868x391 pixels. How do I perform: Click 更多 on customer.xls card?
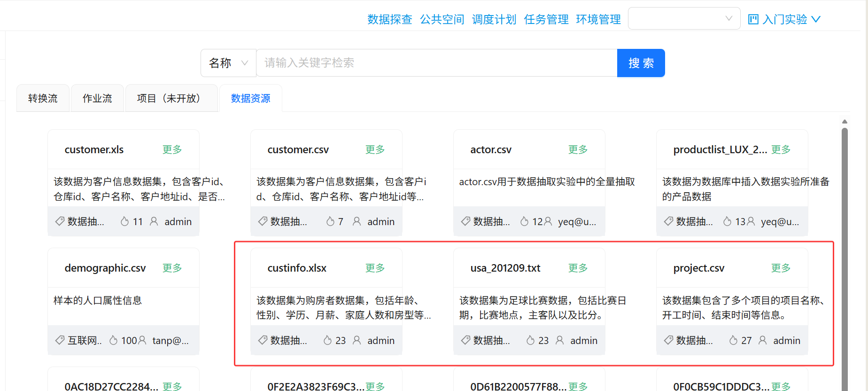(172, 149)
